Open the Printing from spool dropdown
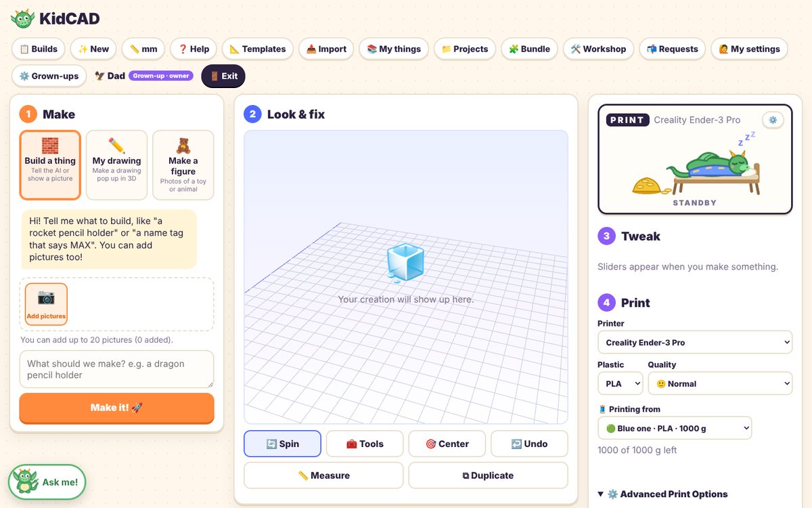 click(x=675, y=428)
